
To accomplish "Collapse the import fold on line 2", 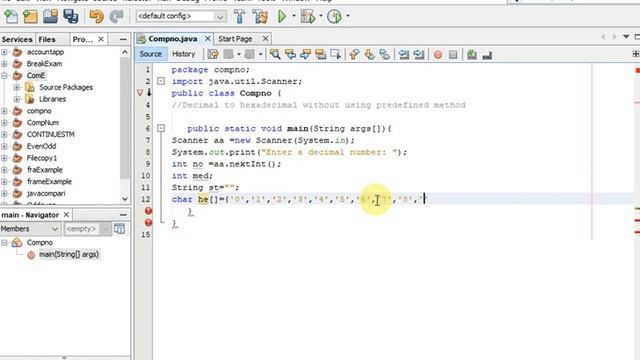I will tap(161, 81).
